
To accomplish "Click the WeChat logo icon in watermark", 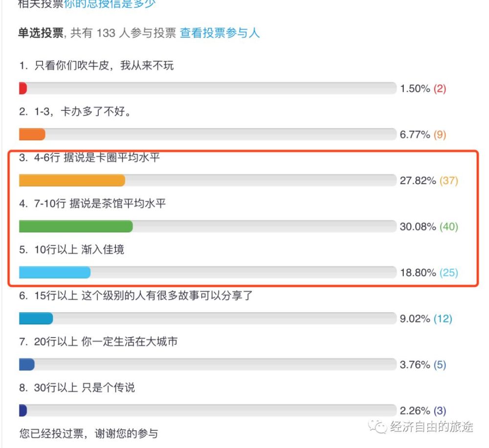I will pos(378,427).
